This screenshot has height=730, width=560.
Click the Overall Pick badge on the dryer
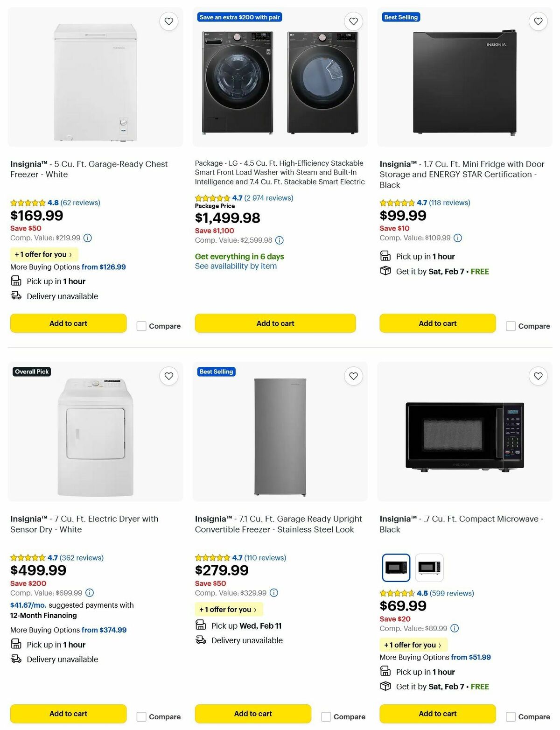31,372
